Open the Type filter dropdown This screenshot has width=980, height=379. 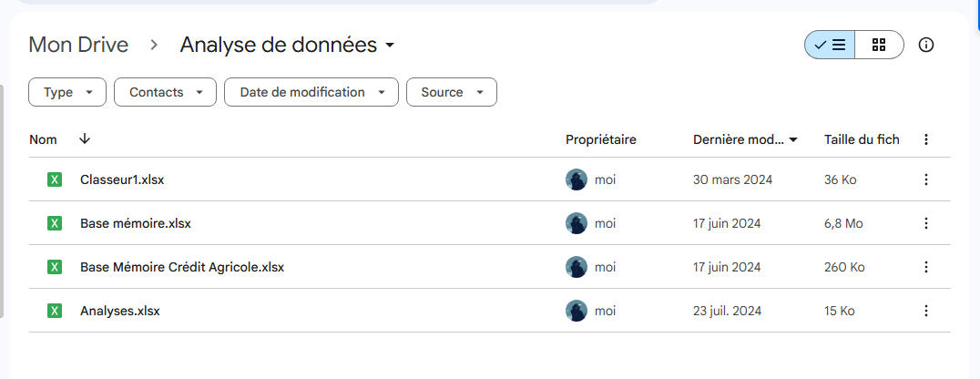(x=68, y=92)
